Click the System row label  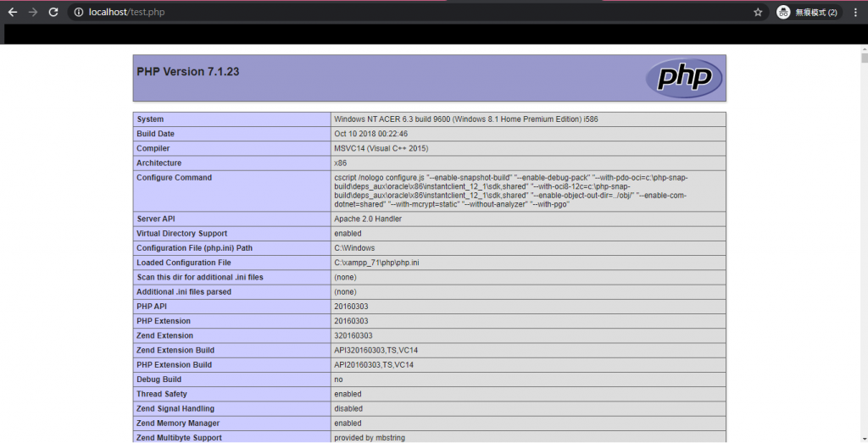pos(150,119)
